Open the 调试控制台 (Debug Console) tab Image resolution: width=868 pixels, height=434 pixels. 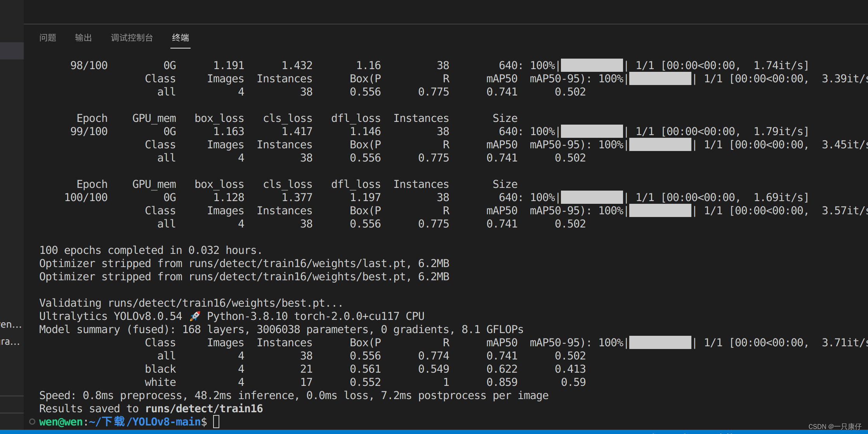pos(132,38)
